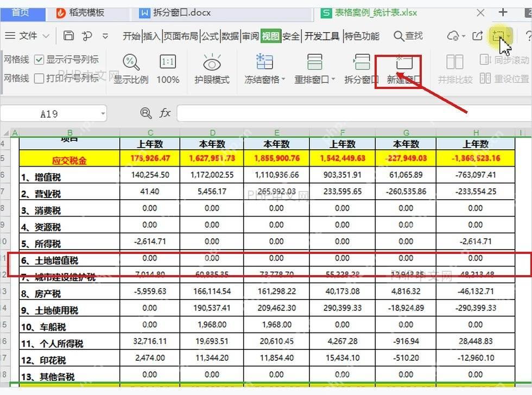Click the cell 2、营业税
The height and width of the screenshot is (395, 532).
click(x=69, y=192)
